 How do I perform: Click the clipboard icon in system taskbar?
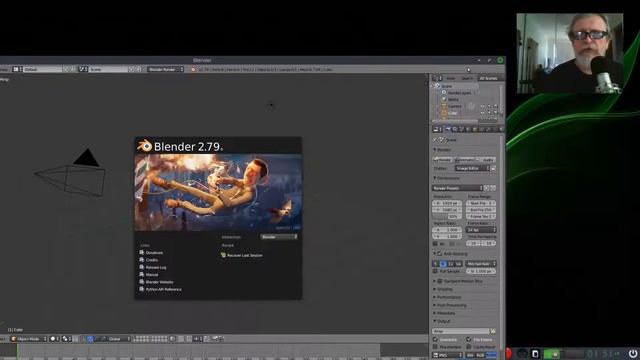coord(535,353)
